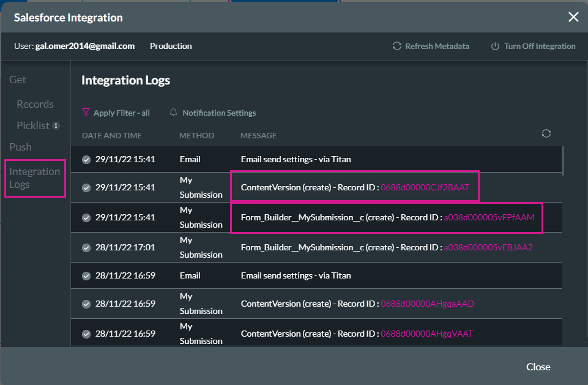
Task: Switch to the Records sidebar item
Action: 35,104
